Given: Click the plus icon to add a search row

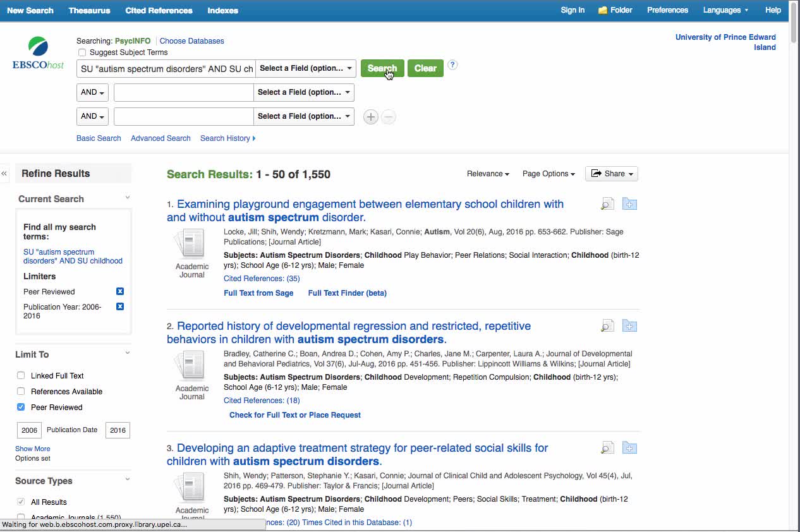Looking at the screenshot, I should point(370,117).
